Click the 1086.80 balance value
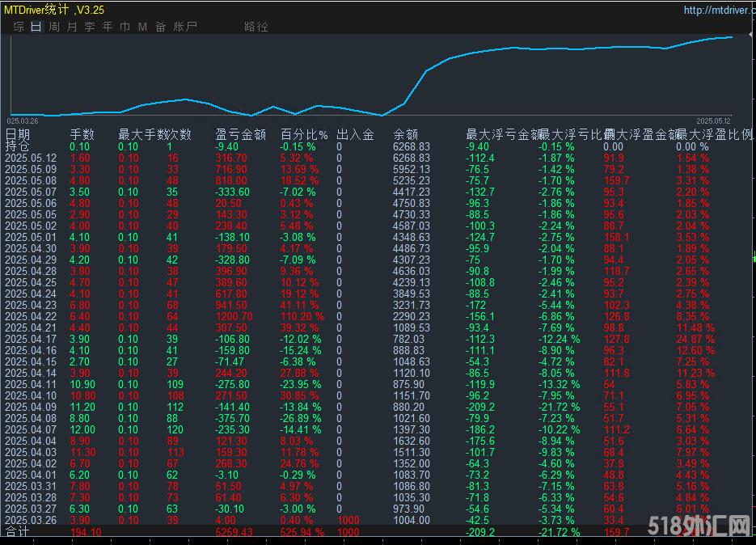Screen dimensions: 756x545 (x=412, y=486)
